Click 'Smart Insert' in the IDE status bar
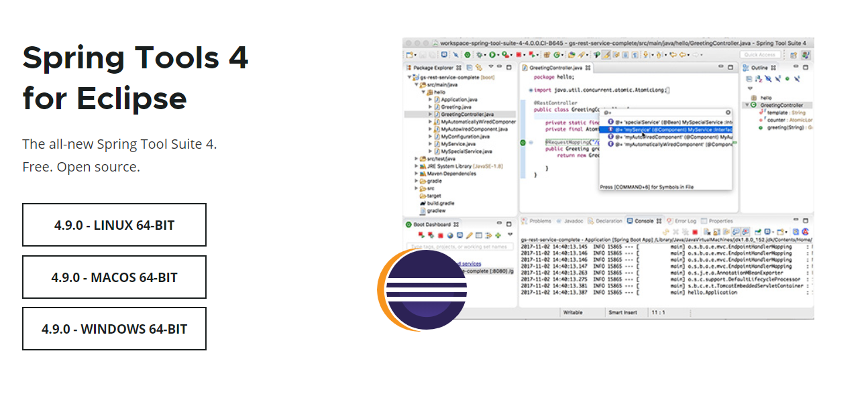The height and width of the screenshot is (404, 868). click(622, 312)
